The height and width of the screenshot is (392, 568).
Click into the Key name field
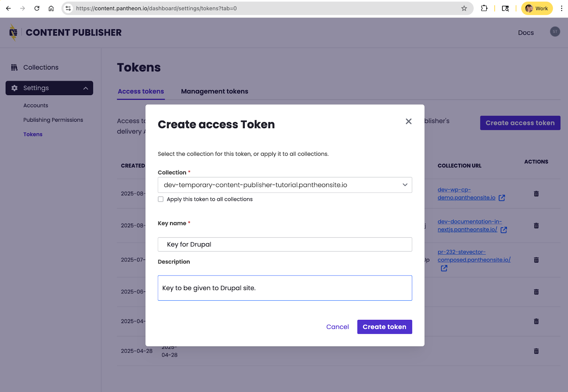pos(285,244)
